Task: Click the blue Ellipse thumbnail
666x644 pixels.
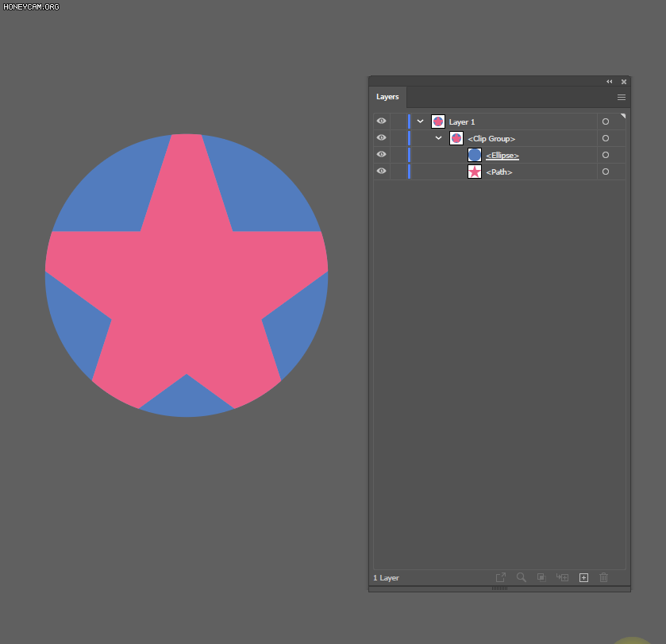Action: [x=475, y=155]
